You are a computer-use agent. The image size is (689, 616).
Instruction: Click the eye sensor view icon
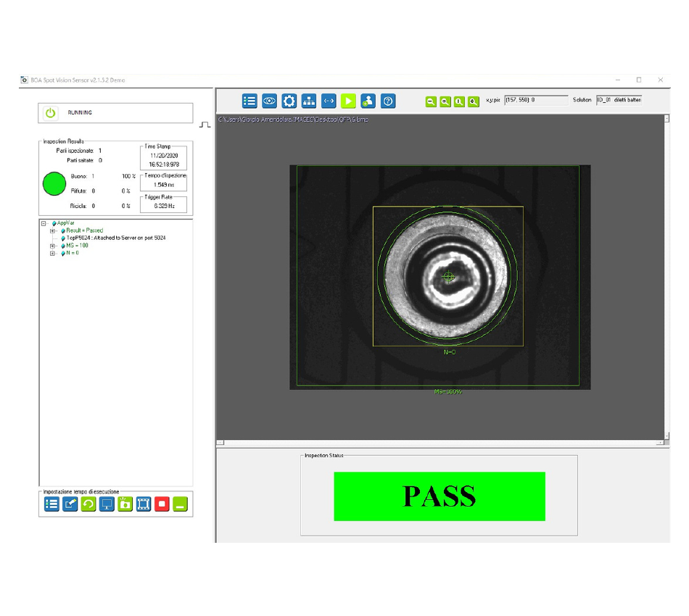269,101
